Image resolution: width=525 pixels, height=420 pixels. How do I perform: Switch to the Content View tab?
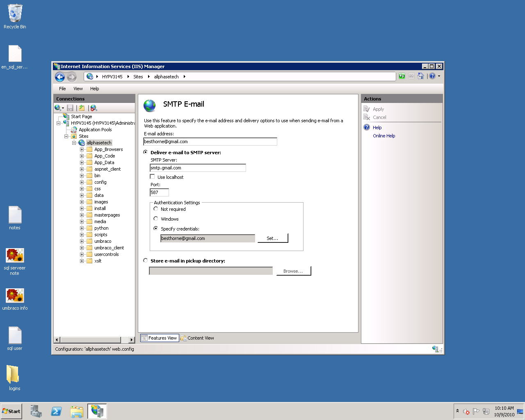click(197, 338)
